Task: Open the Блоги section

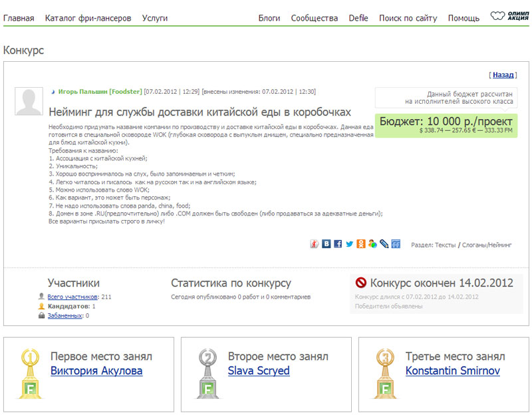Action: pos(269,19)
